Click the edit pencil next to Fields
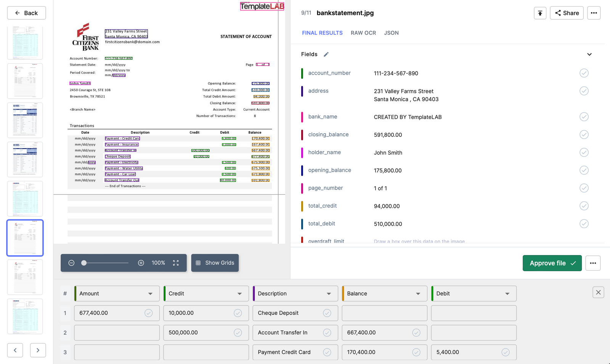 click(x=326, y=54)
